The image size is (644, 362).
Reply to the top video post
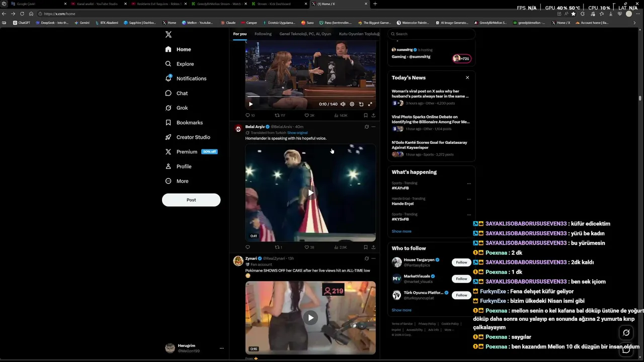(250, 115)
